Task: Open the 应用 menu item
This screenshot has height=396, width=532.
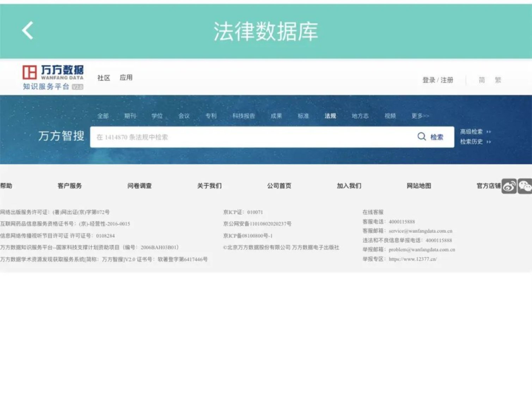Action: tap(126, 78)
